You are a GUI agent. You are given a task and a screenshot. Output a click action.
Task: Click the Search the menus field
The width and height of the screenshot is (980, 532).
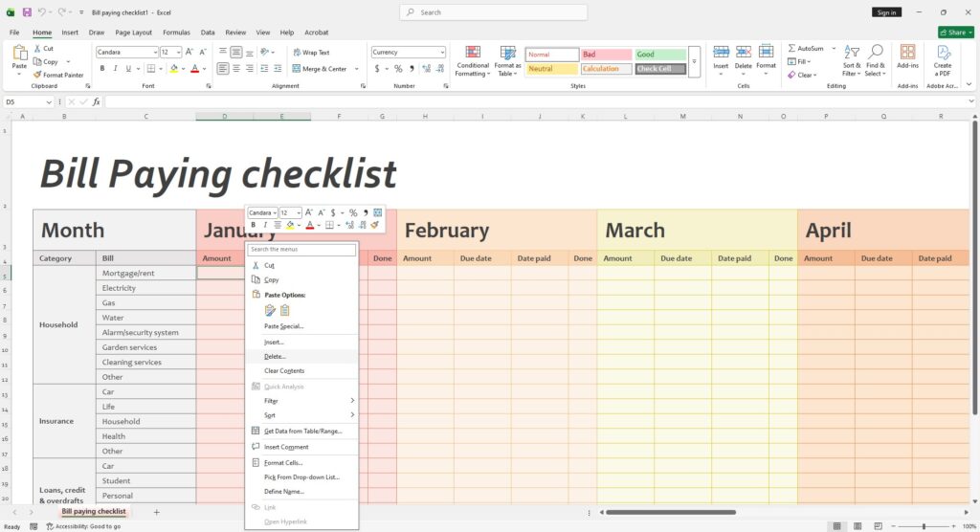click(x=301, y=250)
